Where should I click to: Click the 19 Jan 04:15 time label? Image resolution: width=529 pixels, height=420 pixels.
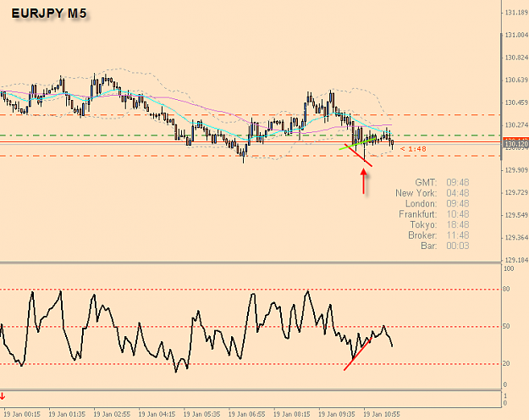157,414
